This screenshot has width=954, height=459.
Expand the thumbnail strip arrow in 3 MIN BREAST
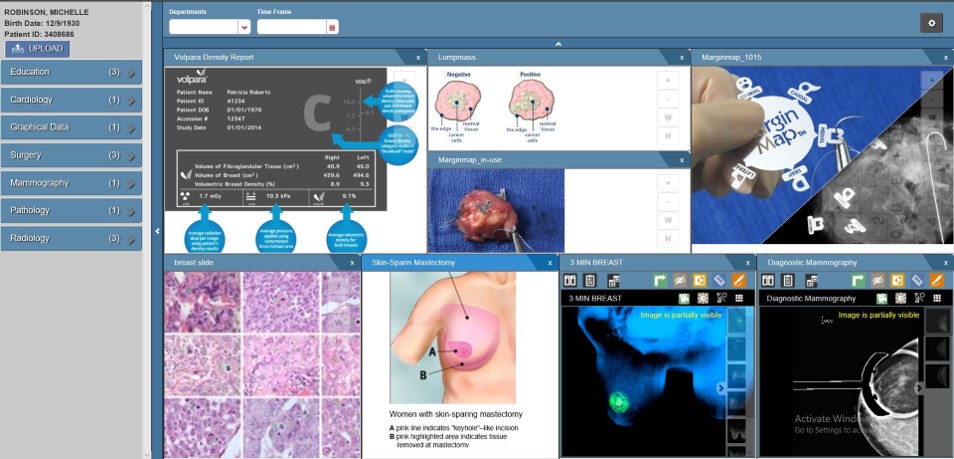(721, 388)
